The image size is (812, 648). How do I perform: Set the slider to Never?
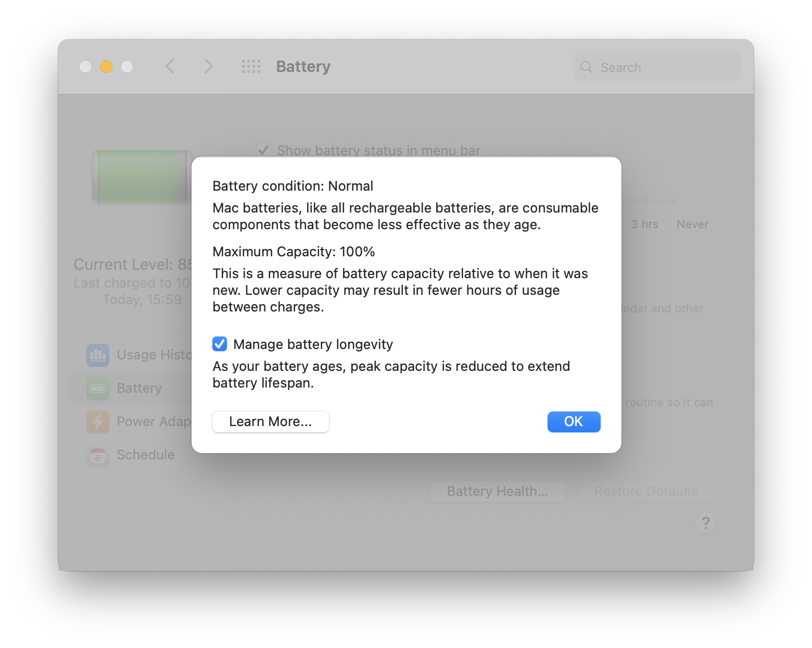point(675,201)
